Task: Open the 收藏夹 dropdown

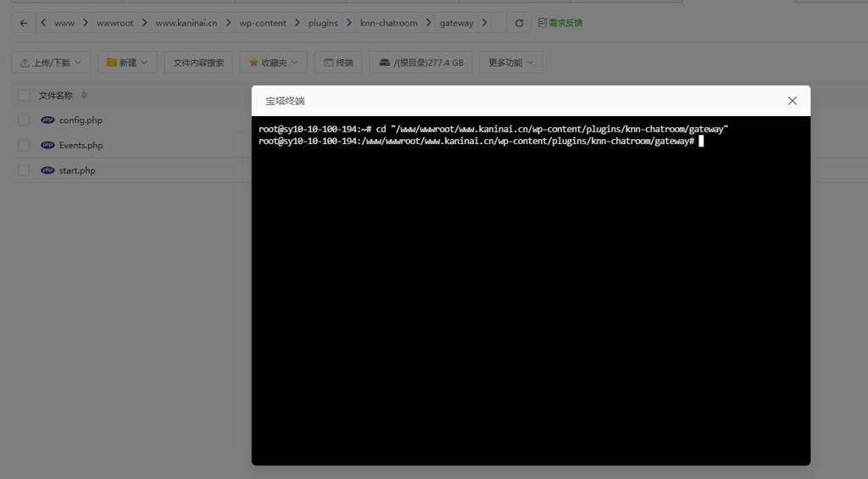Action: click(274, 63)
